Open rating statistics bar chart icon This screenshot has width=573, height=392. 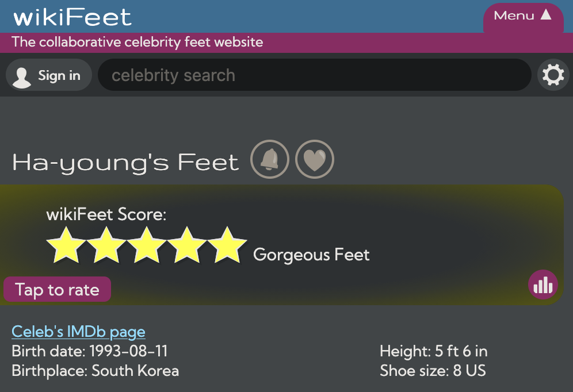[x=543, y=285]
